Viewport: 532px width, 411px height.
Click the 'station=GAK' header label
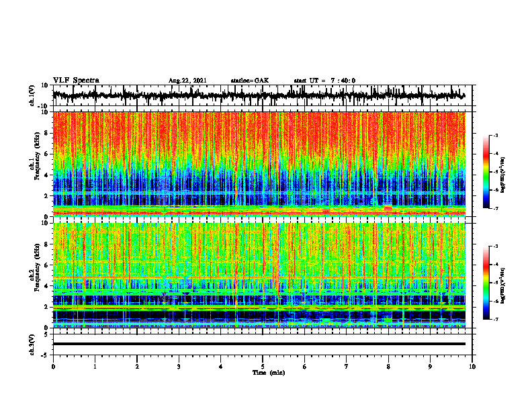coord(250,81)
